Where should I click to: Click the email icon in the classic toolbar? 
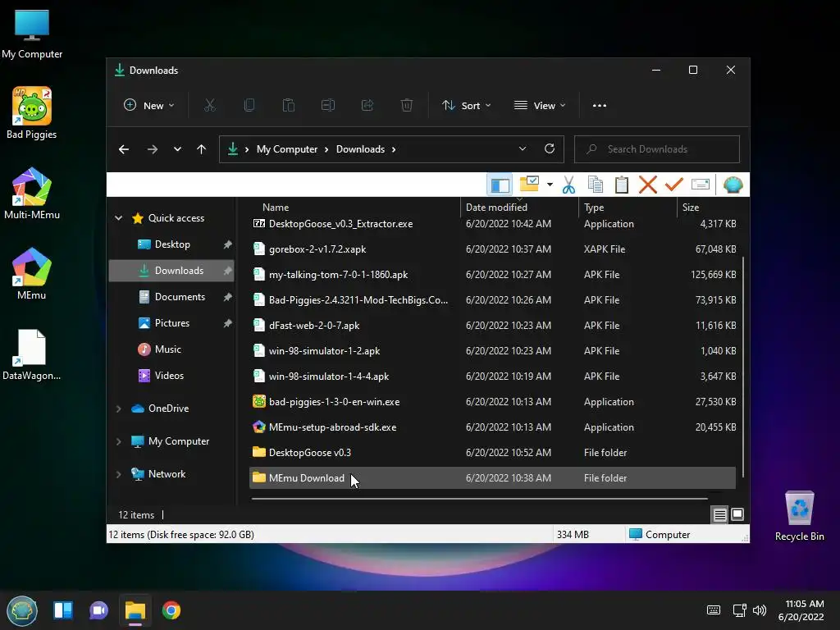(x=701, y=185)
